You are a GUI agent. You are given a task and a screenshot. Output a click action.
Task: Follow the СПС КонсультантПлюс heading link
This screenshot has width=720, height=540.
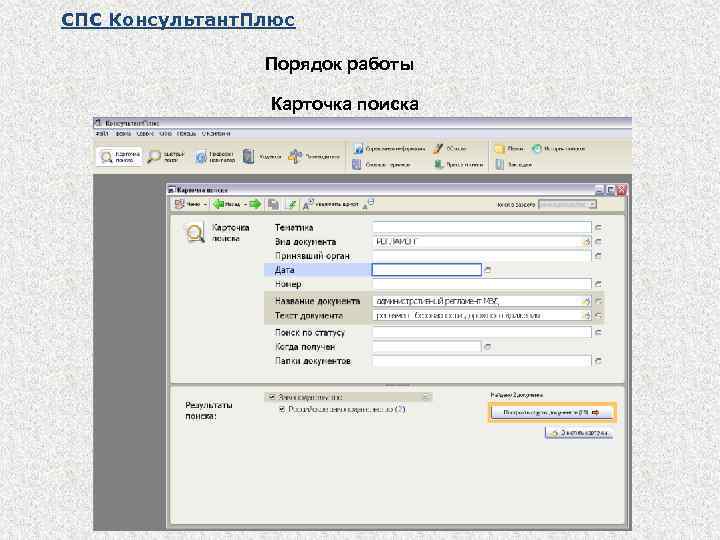[x=178, y=20]
